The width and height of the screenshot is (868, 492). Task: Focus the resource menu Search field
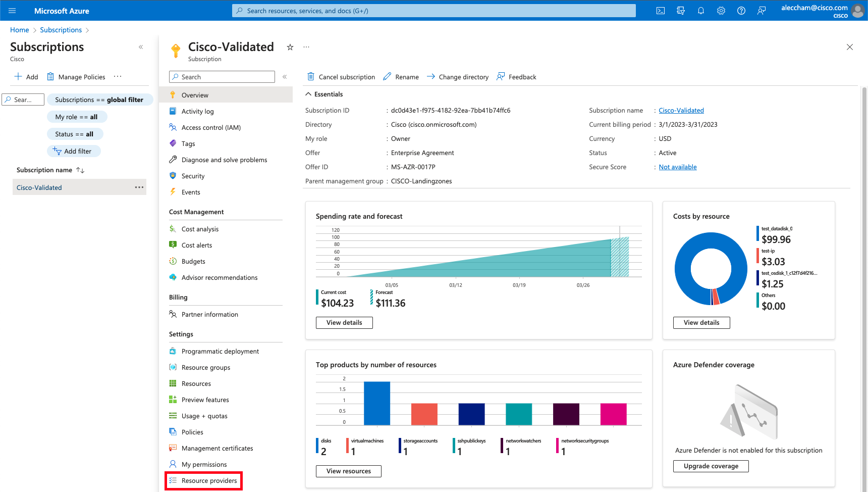(222, 77)
